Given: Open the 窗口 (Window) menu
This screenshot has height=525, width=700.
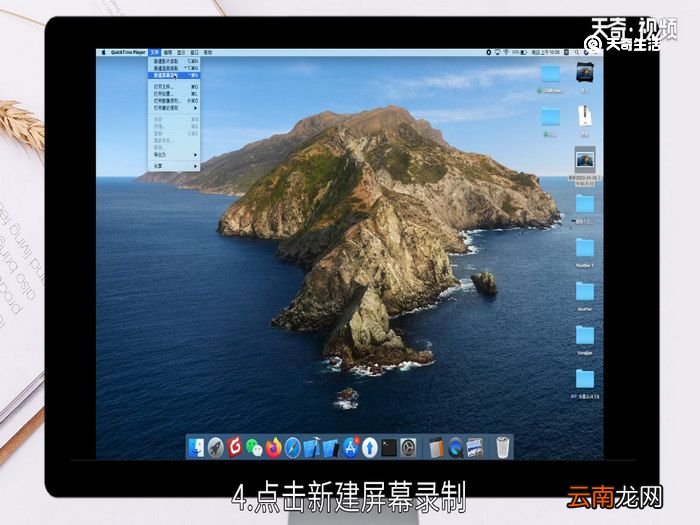Looking at the screenshot, I should pos(194,52).
